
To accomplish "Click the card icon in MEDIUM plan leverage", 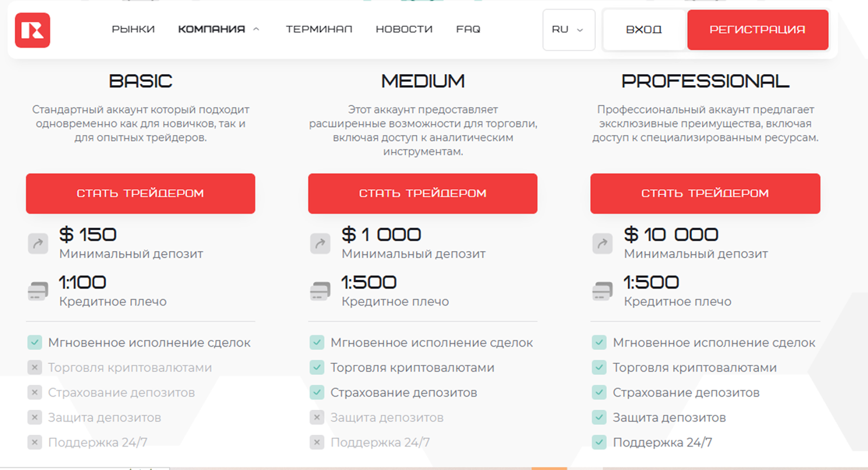I will click(x=320, y=291).
